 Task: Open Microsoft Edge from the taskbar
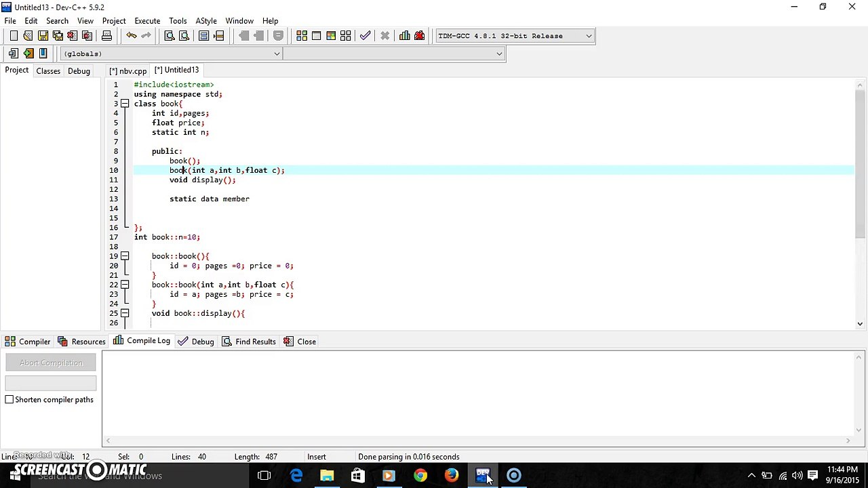click(296, 475)
